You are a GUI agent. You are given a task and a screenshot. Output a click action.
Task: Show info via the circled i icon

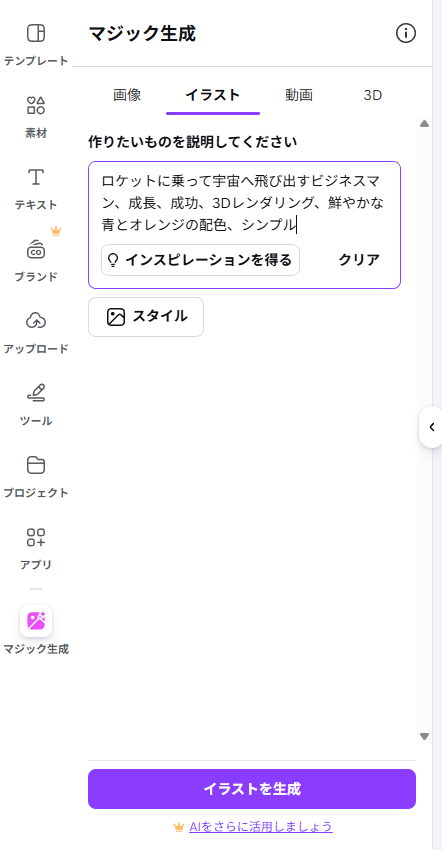406,34
